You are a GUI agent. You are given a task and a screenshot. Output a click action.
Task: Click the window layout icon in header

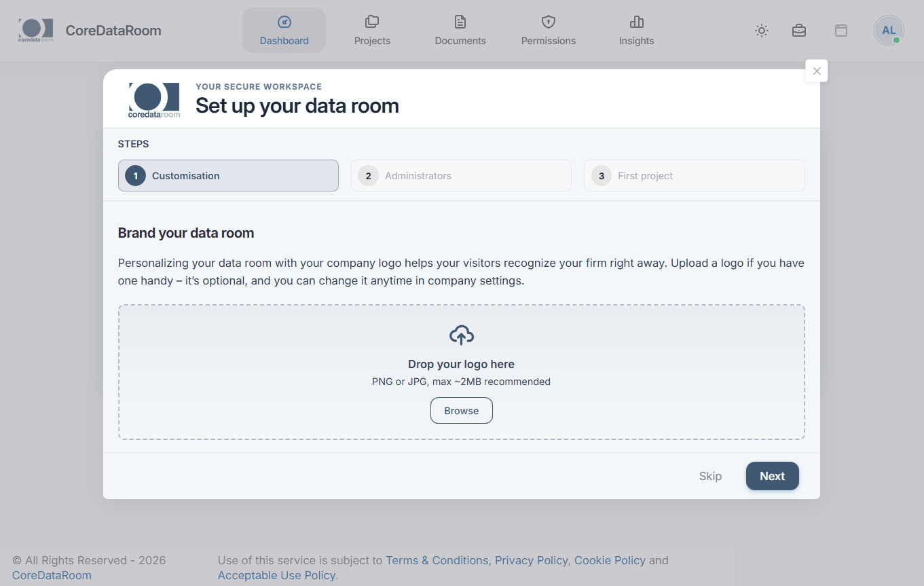tap(841, 31)
